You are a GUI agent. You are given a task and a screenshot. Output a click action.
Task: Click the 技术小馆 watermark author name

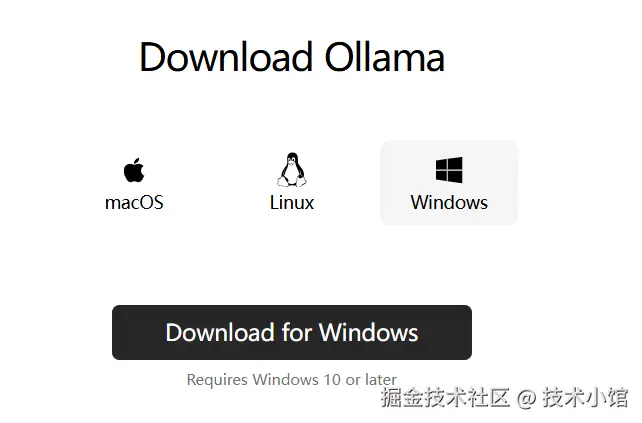[x=585, y=397]
